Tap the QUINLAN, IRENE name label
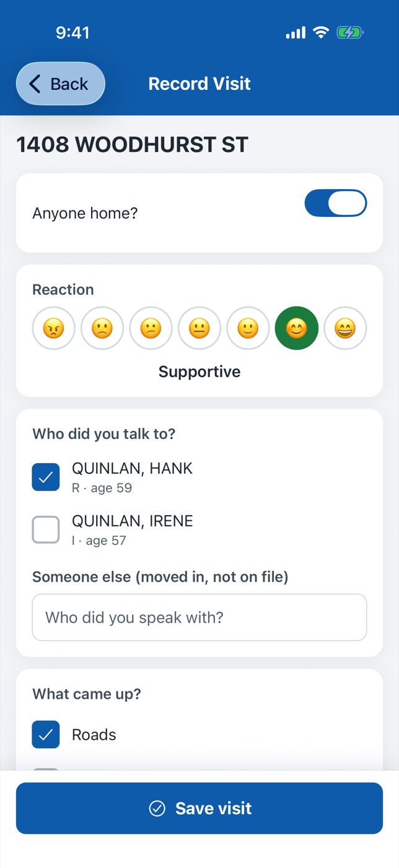This screenshot has height=868, width=399. point(133,521)
